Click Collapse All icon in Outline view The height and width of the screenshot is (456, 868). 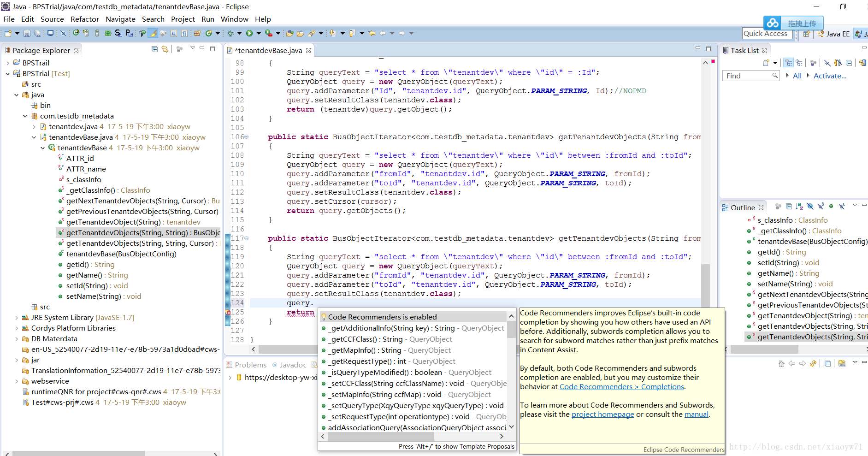(x=789, y=207)
